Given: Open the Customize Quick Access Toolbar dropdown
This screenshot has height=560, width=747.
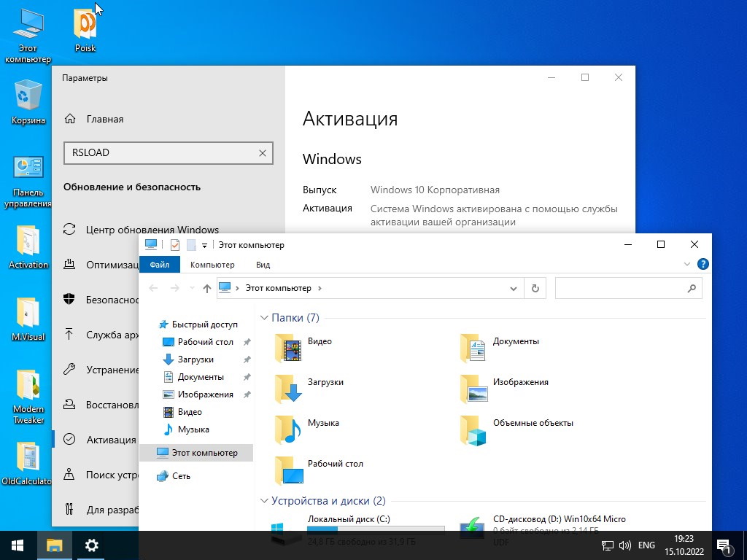Looking at the screenshot, I should (204, 246).
